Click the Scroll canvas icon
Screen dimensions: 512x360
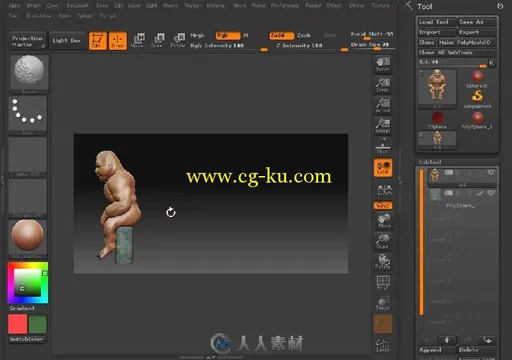(x=383, y=64)
